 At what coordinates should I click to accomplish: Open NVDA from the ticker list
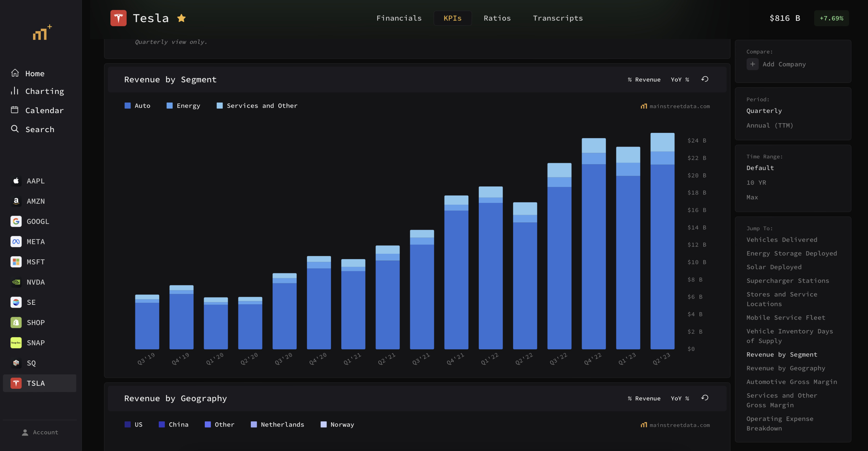tap(36, 282)
